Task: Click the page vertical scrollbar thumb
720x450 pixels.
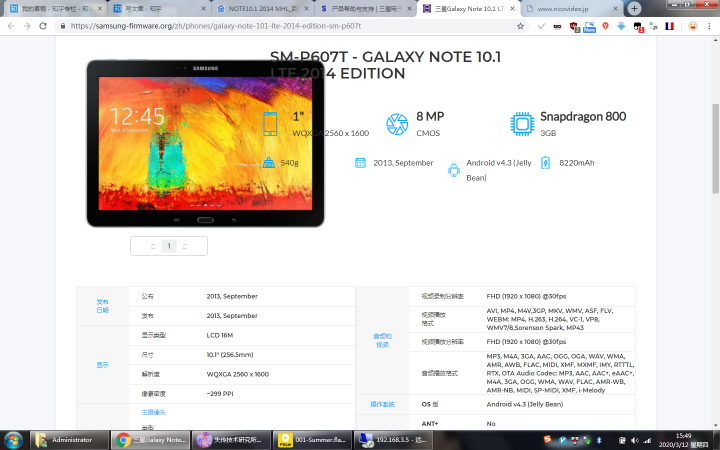Action: (x=715, y=148)
